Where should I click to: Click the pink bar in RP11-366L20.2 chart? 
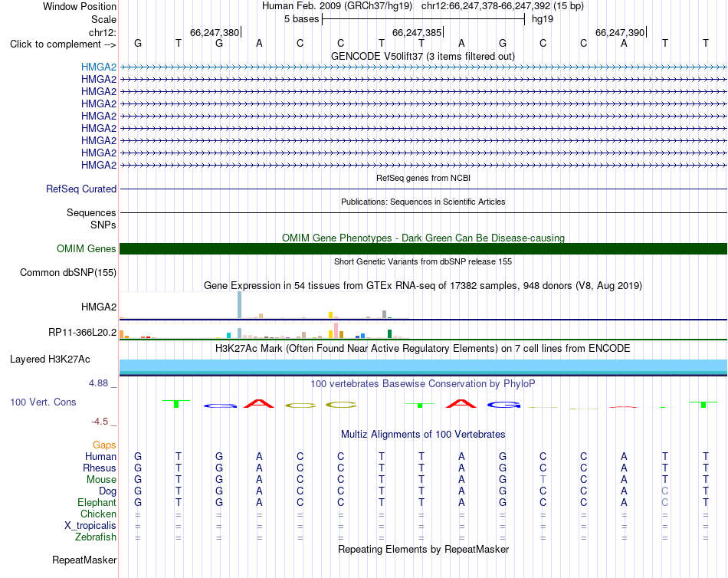[x=336, y=330]
